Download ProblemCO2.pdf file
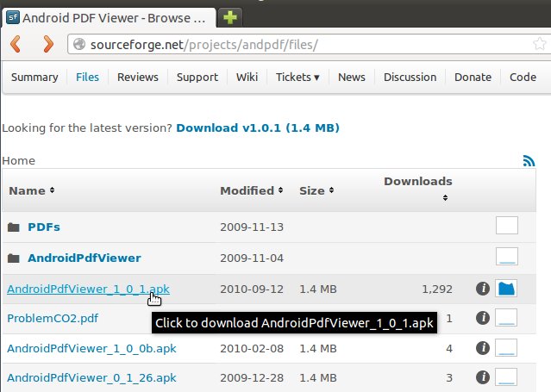The height and width of the screenshot is (392, 551). click(x=53, y=318)
